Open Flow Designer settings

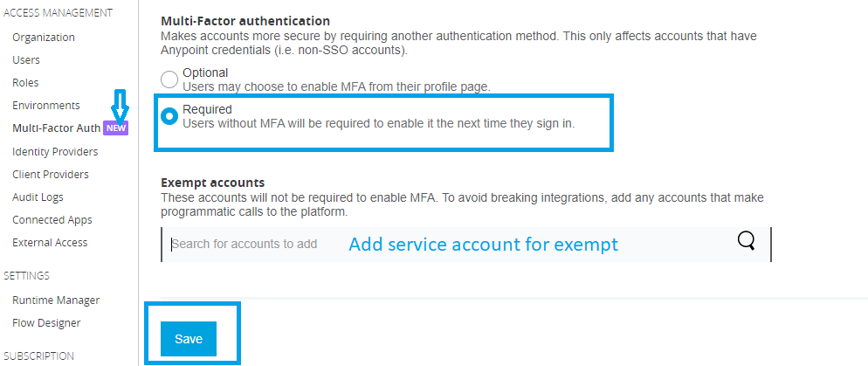(46, 323)
